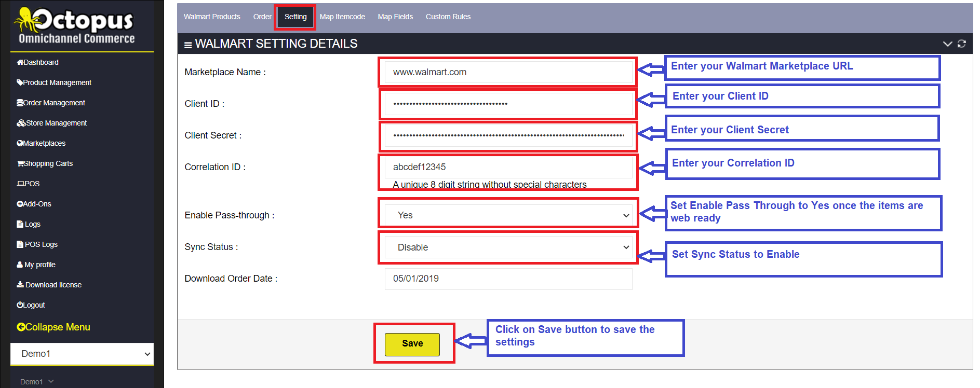Click Logout in the sidebar

pos(34,305)
